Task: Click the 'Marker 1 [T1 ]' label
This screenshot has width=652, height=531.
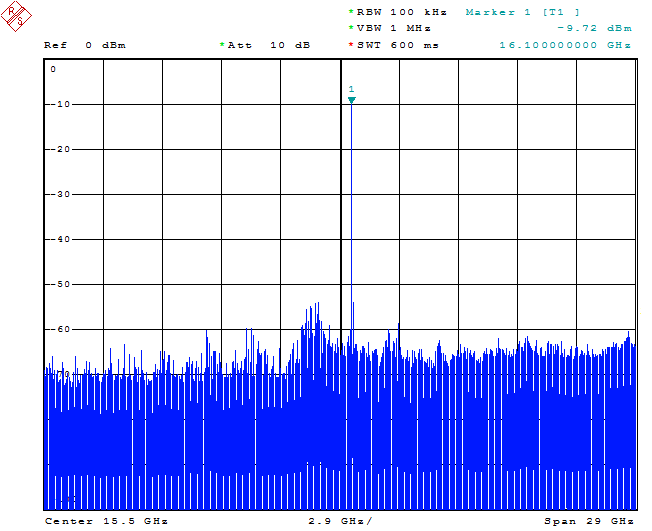Action: (x=522, y=12)
